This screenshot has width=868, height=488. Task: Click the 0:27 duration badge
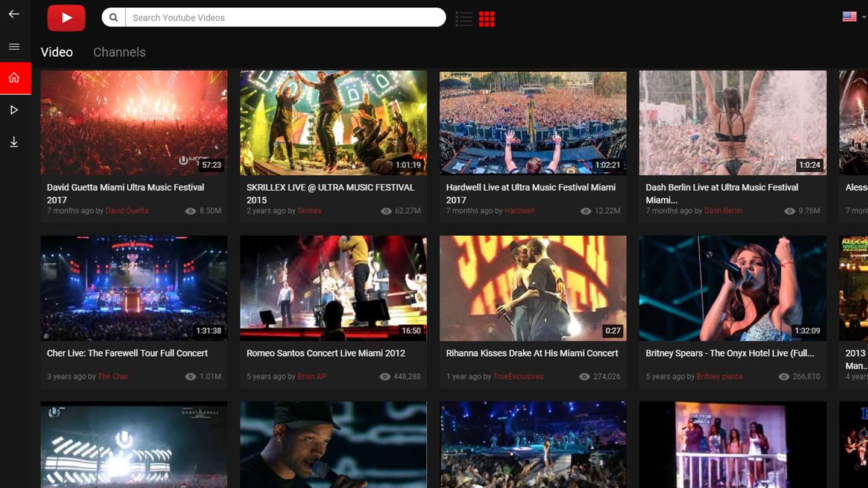612,330
